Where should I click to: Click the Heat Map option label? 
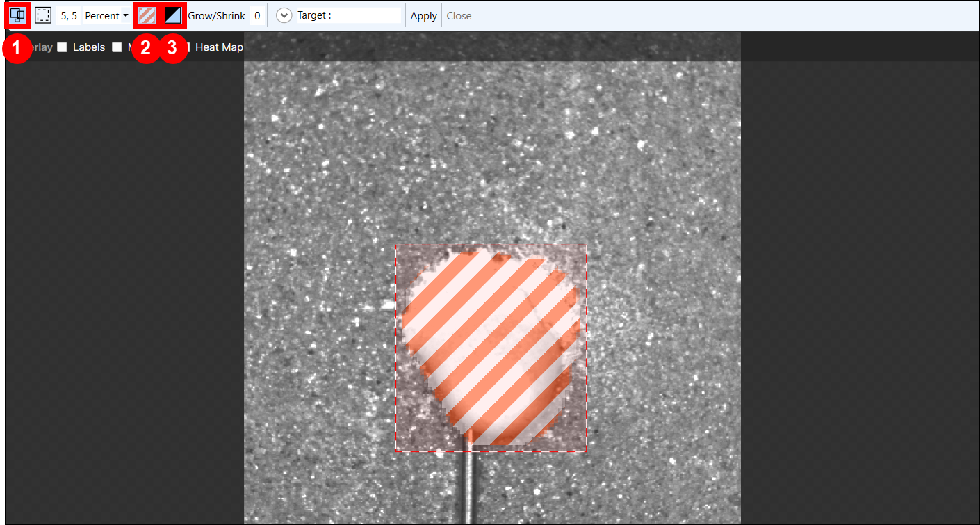tap(219, 47)
